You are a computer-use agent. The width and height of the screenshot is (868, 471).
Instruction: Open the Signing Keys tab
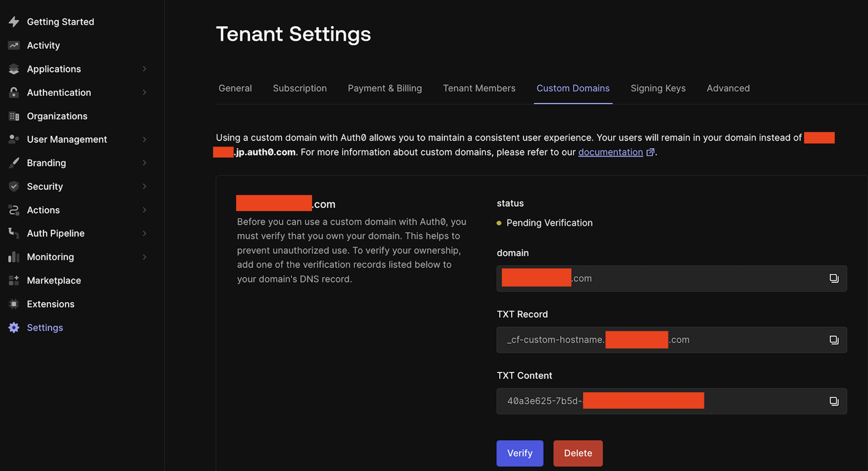coord(658,88)
